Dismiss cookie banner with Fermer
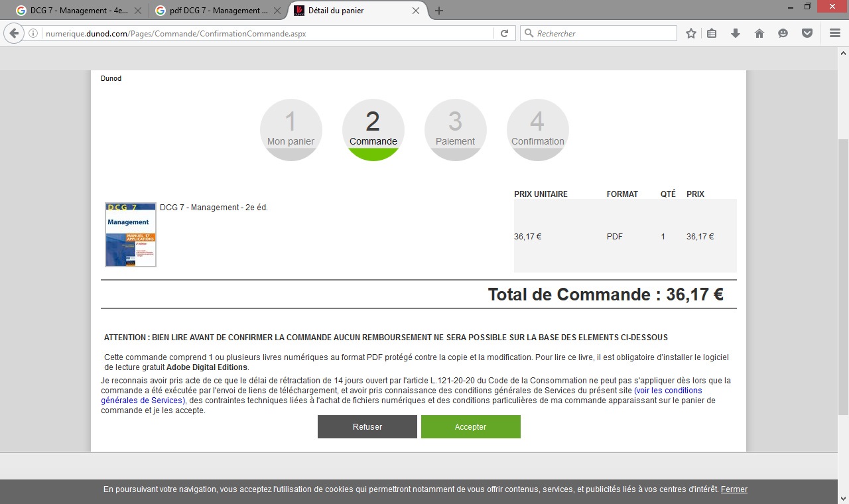This screenshot has width=849, height=504. click(x=734, y=489)
